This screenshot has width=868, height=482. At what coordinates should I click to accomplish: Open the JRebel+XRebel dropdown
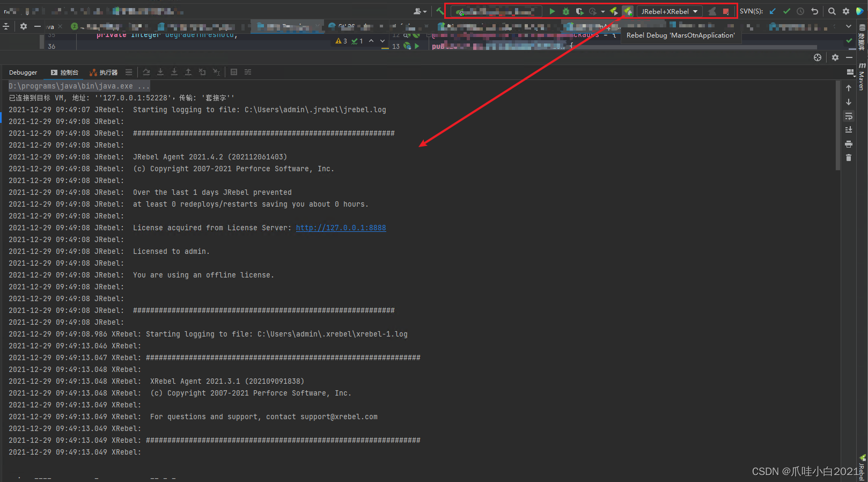coord(670,11)
